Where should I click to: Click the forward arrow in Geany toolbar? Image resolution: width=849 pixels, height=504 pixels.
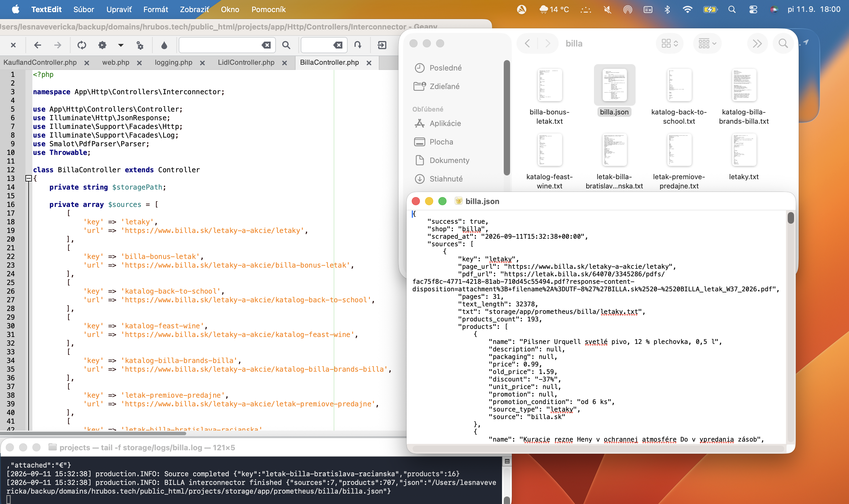tap(58, 45)
